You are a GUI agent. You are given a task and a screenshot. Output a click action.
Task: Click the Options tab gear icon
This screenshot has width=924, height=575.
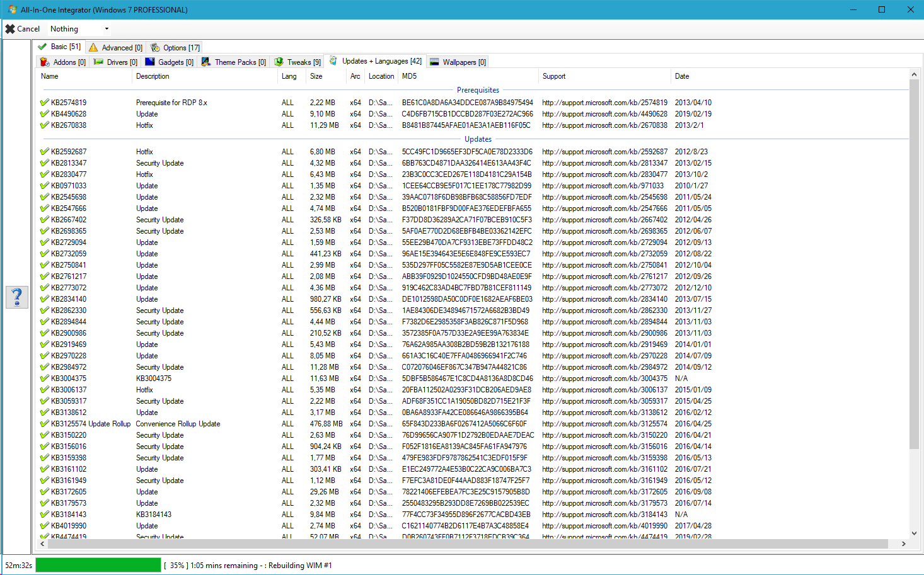pos(155,48)
